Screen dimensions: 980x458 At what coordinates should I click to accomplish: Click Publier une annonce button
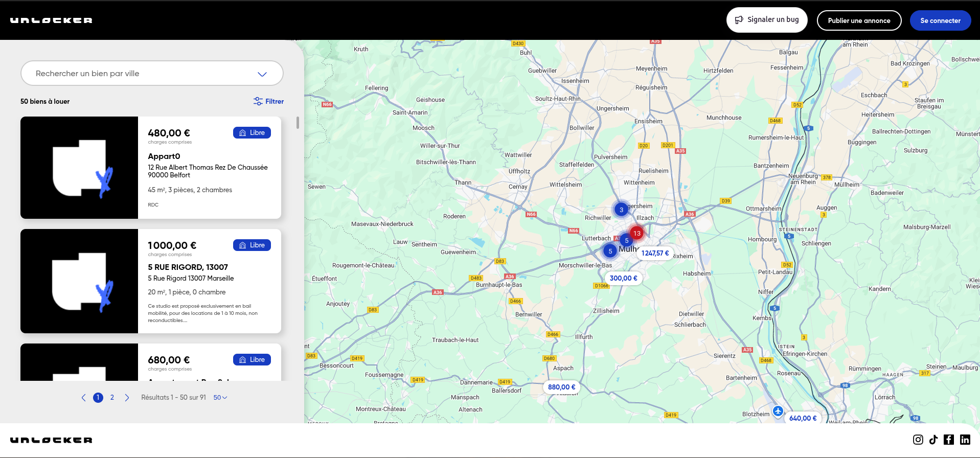[859, 20]
